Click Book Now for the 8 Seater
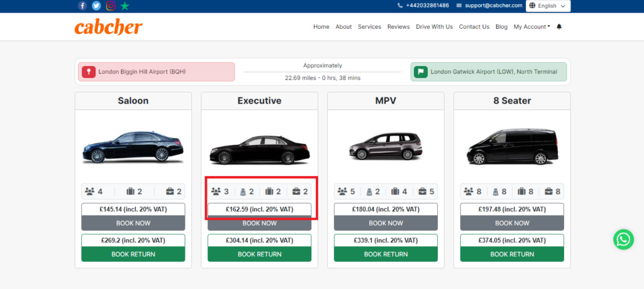This screenshot has width=644, height=289. pos(512,223)
